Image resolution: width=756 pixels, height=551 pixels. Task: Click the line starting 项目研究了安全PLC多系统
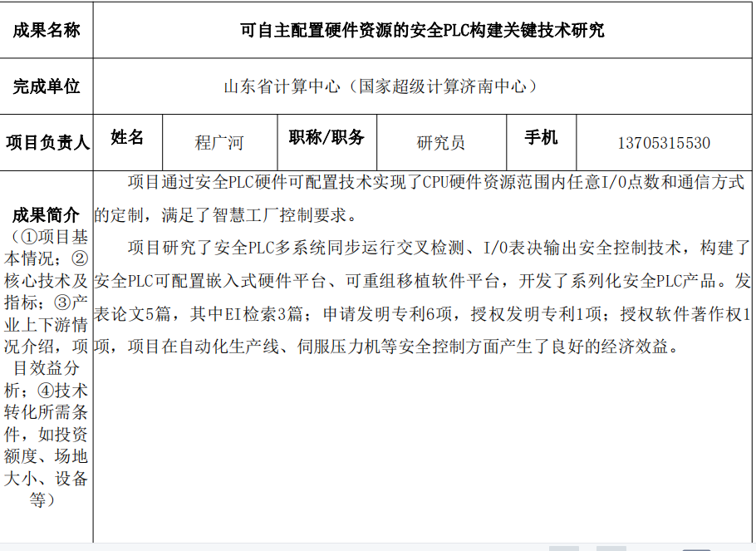point(436,248)
